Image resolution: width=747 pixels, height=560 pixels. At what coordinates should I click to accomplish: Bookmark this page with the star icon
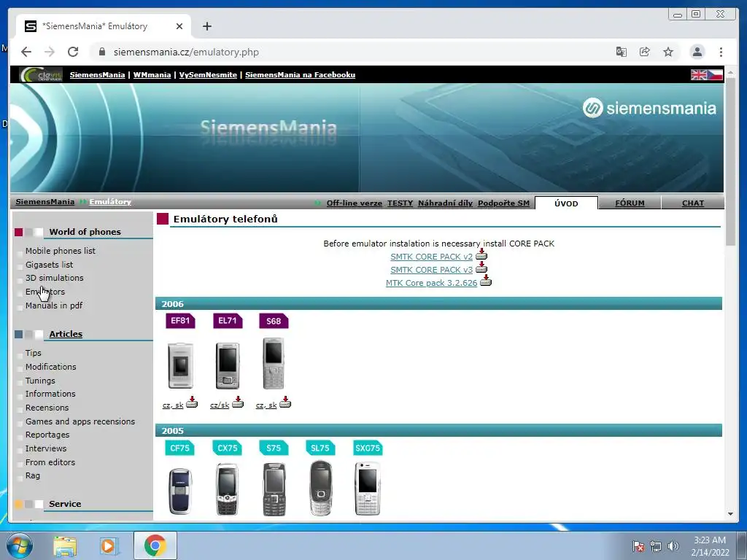click(x=668, y=52)
